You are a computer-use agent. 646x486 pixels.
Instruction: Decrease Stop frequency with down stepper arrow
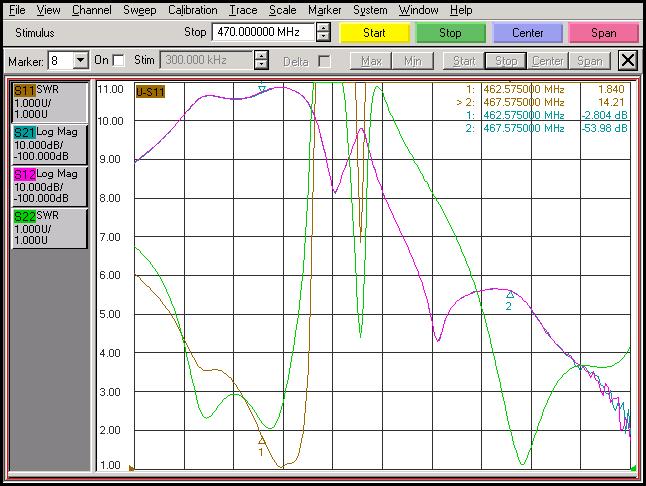coord(323,37)
